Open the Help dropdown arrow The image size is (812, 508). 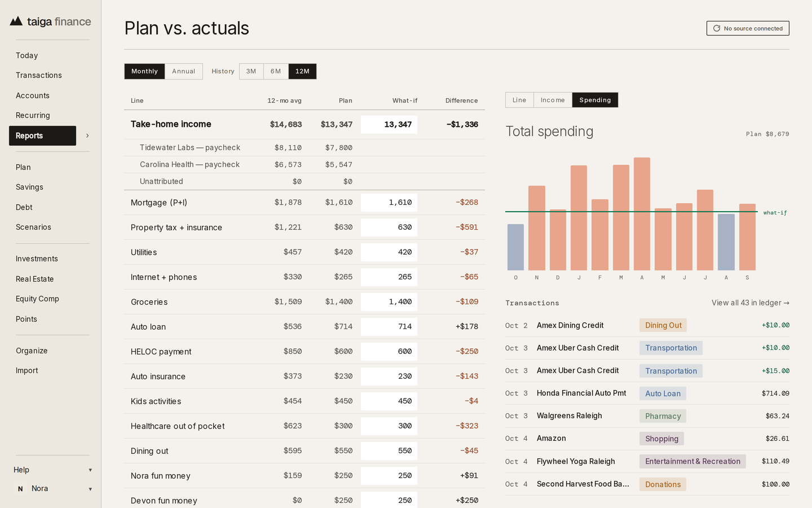(x=90, y=470)
